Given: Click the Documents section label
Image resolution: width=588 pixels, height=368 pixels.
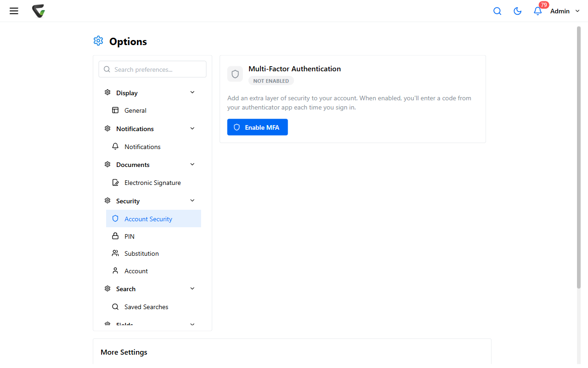Looking at the screenshot, I should [x=133, y=165].
